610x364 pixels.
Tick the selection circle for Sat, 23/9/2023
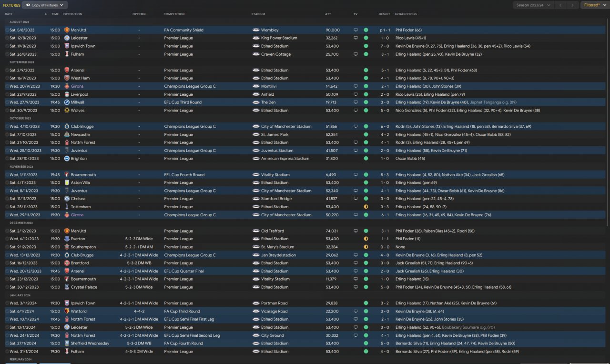point(7,94)
